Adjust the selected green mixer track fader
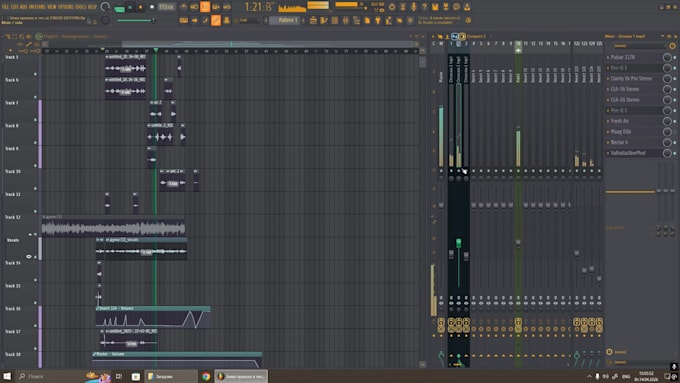The width and height of the screenshot is (680, 383). (458, 243)
